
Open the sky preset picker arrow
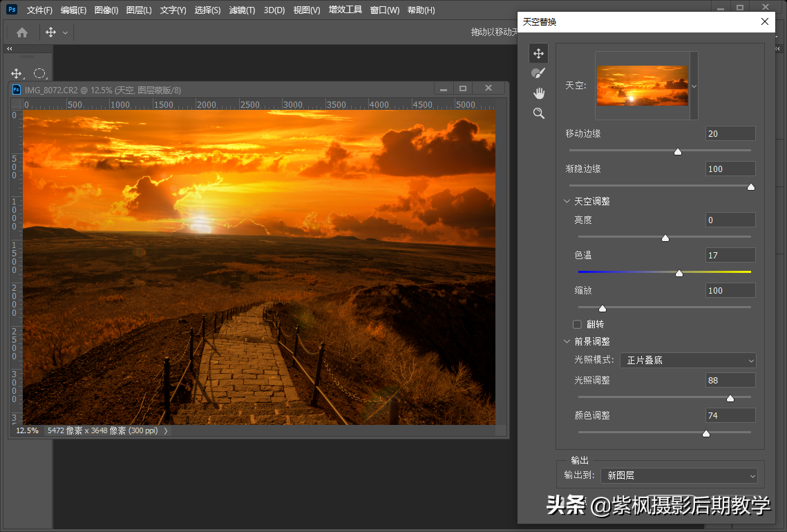[x=694, y=86]
